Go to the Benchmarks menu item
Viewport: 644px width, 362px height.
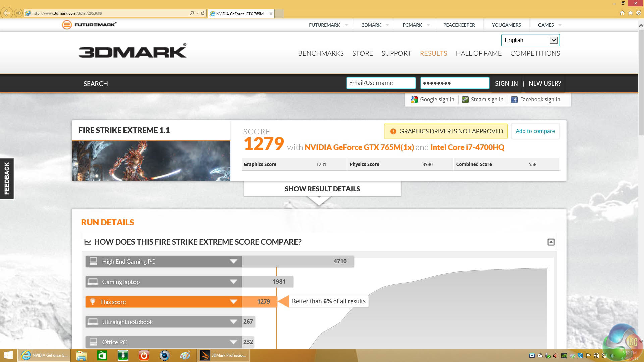321,53
